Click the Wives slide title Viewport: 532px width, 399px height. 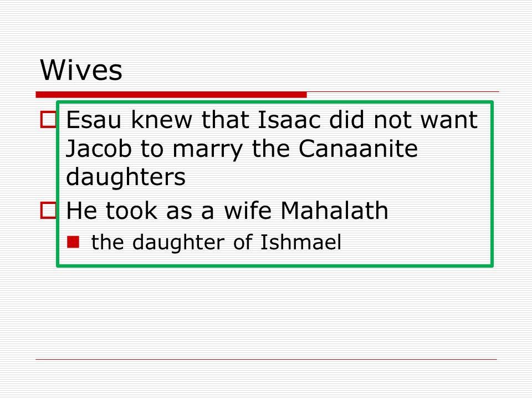pyautogui.click(x=81, y=70)
